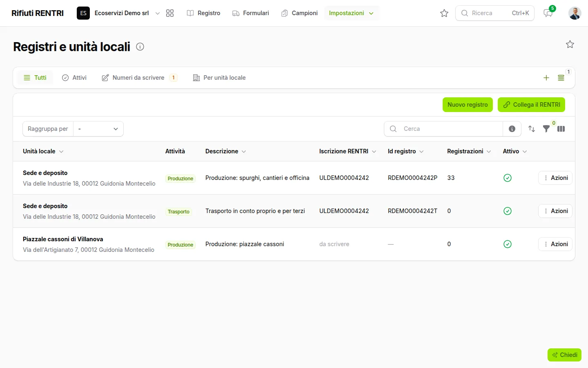Open Azioni for the Piazzale cassoni row
This screenshot has width=588, height=368.
coord(555,244)
